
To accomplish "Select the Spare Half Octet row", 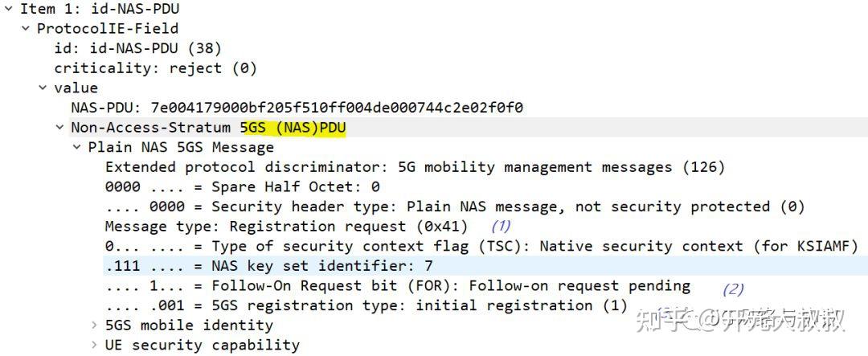I will [x=242, y=186].
